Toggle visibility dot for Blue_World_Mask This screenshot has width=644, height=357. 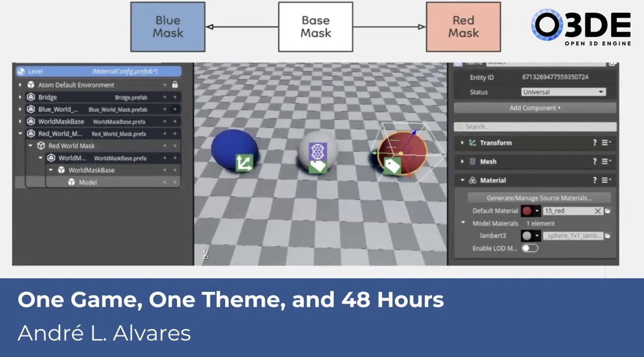[164, 109]
